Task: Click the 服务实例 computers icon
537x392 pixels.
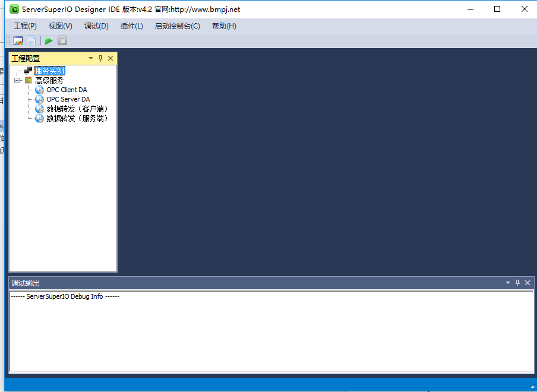Action: [x=28, y=71]
